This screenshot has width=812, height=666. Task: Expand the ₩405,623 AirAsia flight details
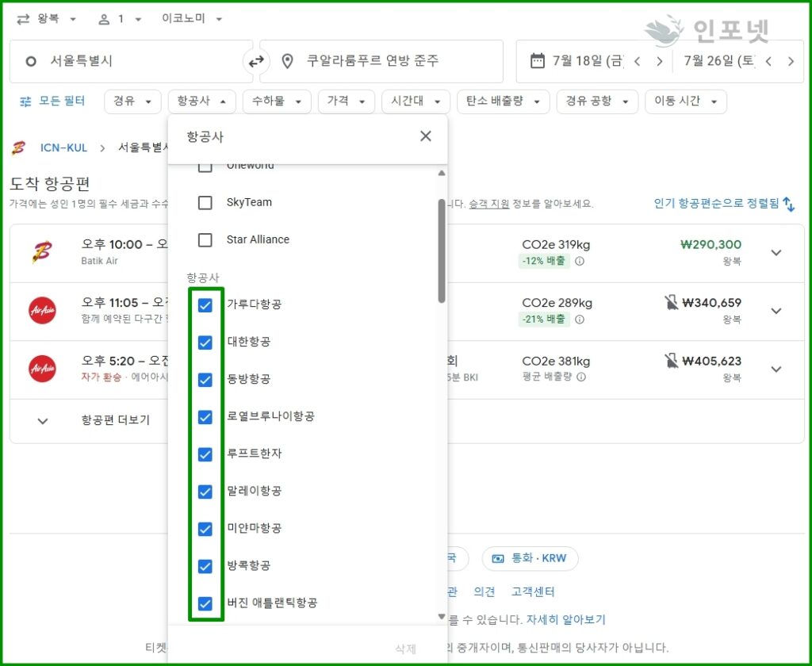click(x=776, y=369)
